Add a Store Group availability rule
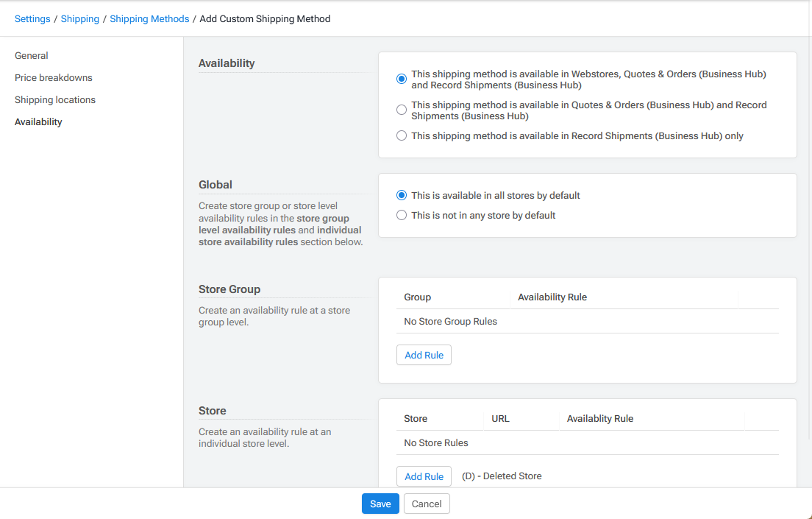Screen dimensions: 812x519 424,355
